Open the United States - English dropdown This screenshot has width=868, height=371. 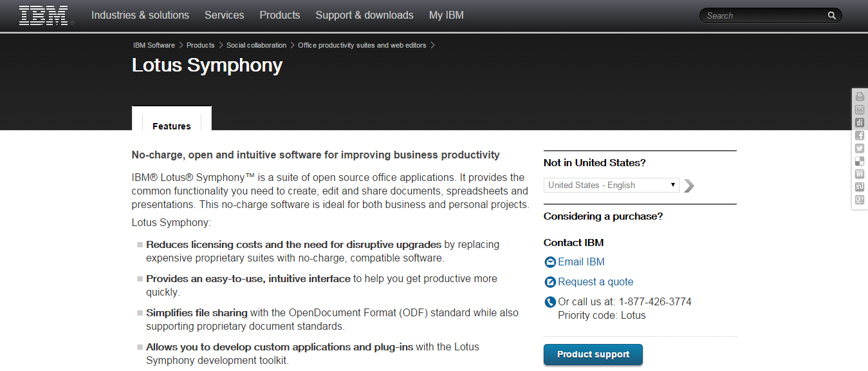pos(611,185)
